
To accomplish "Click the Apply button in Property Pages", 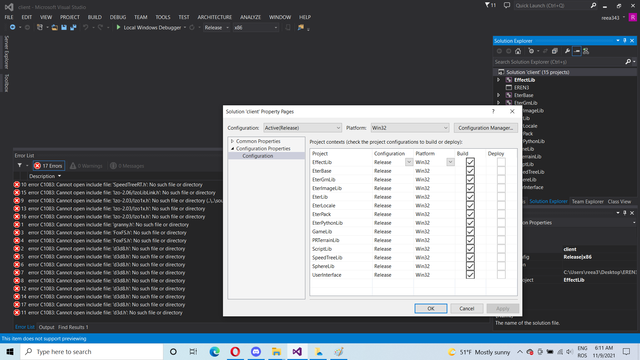I will click(502, 309).
